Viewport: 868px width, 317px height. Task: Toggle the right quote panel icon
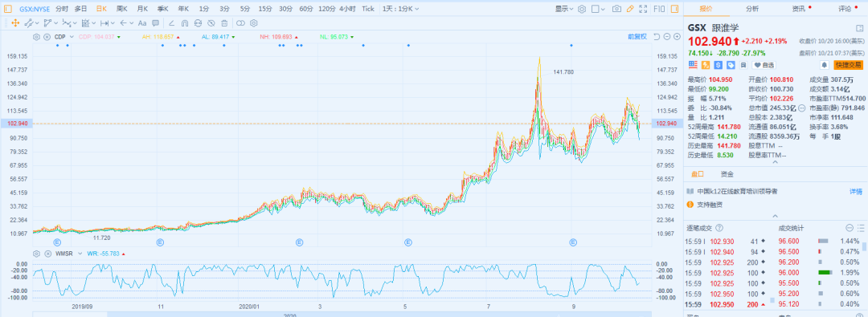[x=674, y=9]
